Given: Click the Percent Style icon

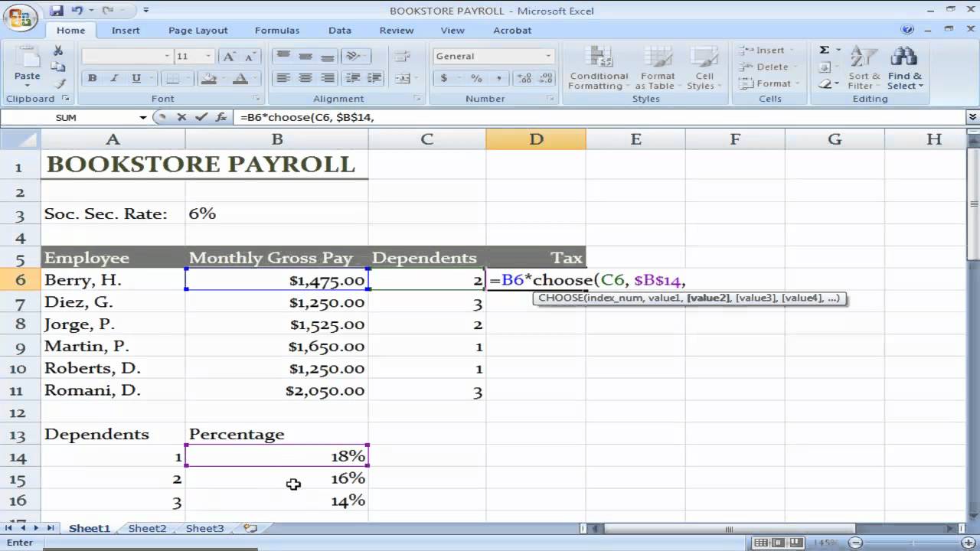Looking at the screenshot, I should tap(476, 78).
